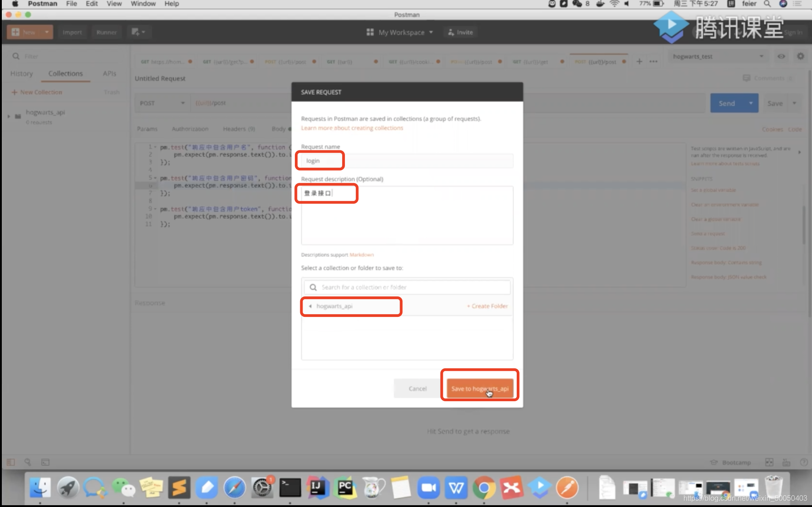Screen dimensions: 812x507
Task: Open the help question mark icon
Action: [x=804, y=462]
